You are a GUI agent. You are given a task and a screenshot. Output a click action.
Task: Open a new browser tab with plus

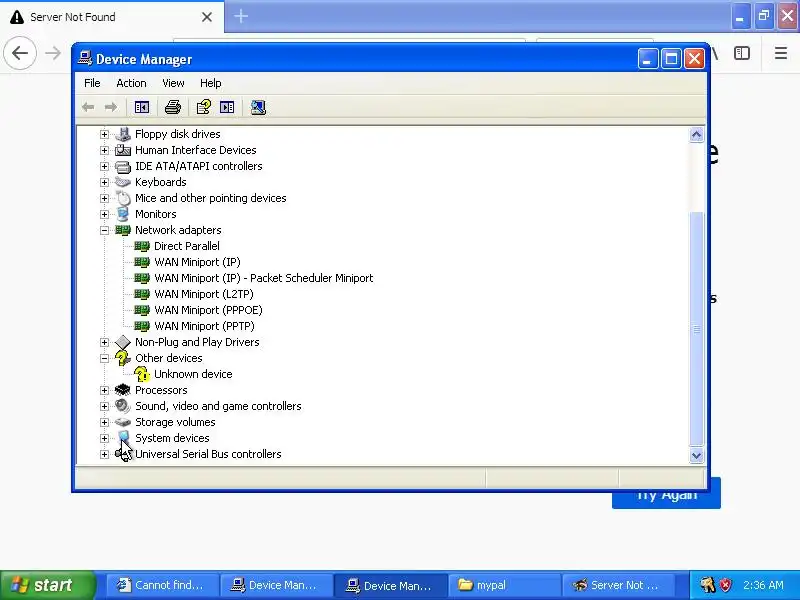pos(241,16)
